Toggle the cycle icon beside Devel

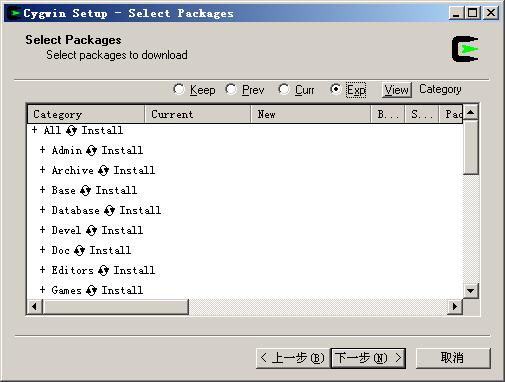pyautogui.click(x=91, y=231)
